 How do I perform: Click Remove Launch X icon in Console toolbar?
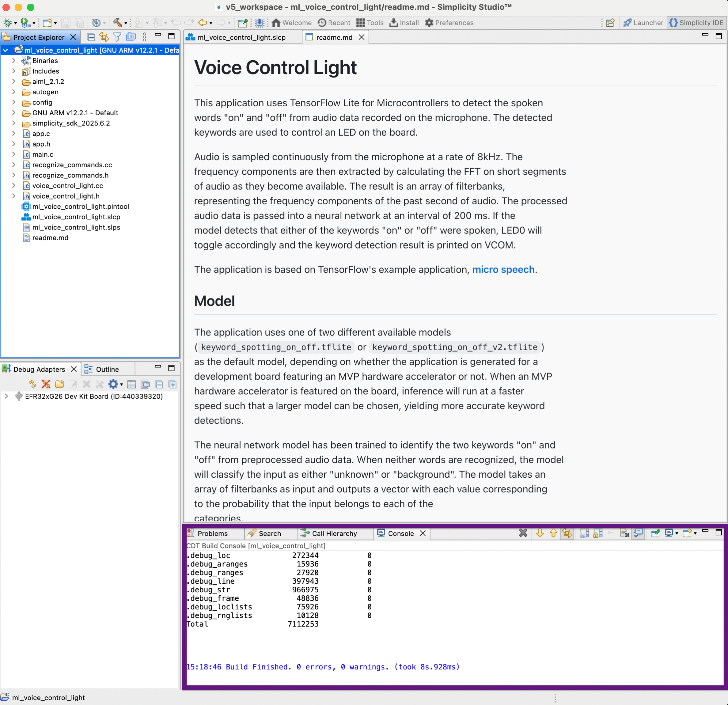[523, 533]
